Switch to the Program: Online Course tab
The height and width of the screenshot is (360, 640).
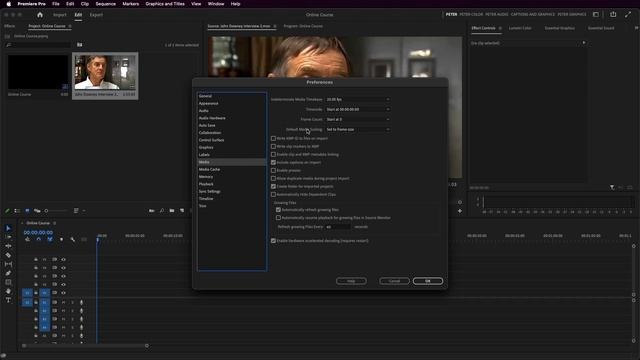click(x=303, y=26)
